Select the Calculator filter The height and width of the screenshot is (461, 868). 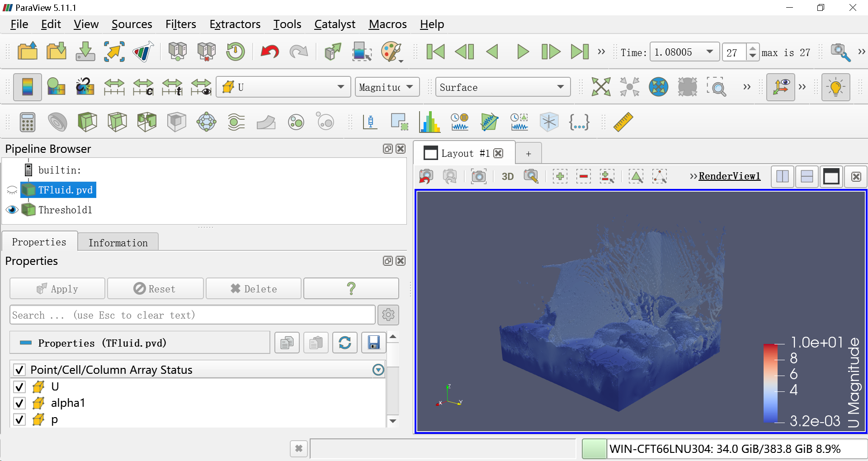click(27, 122)
